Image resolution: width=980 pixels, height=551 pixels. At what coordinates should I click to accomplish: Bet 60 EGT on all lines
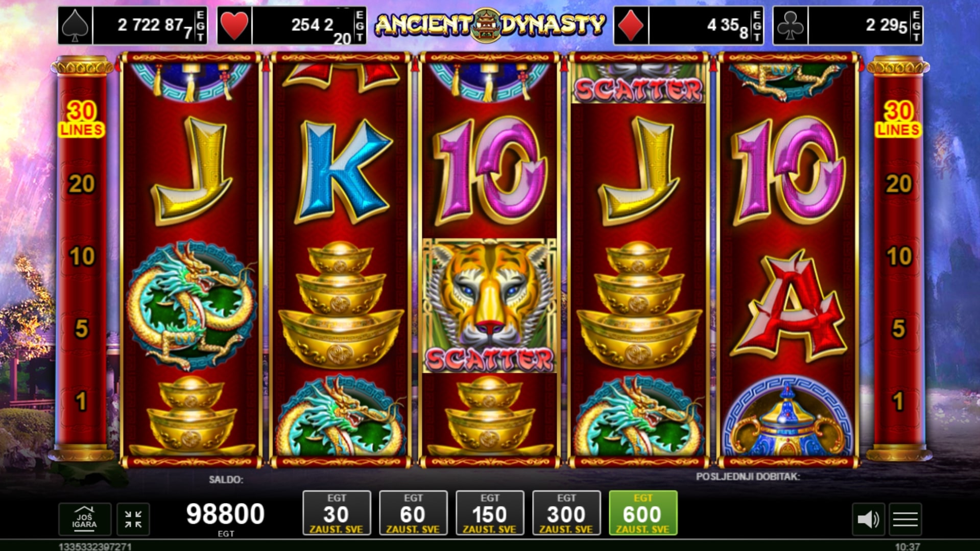[x=413, y=513]
